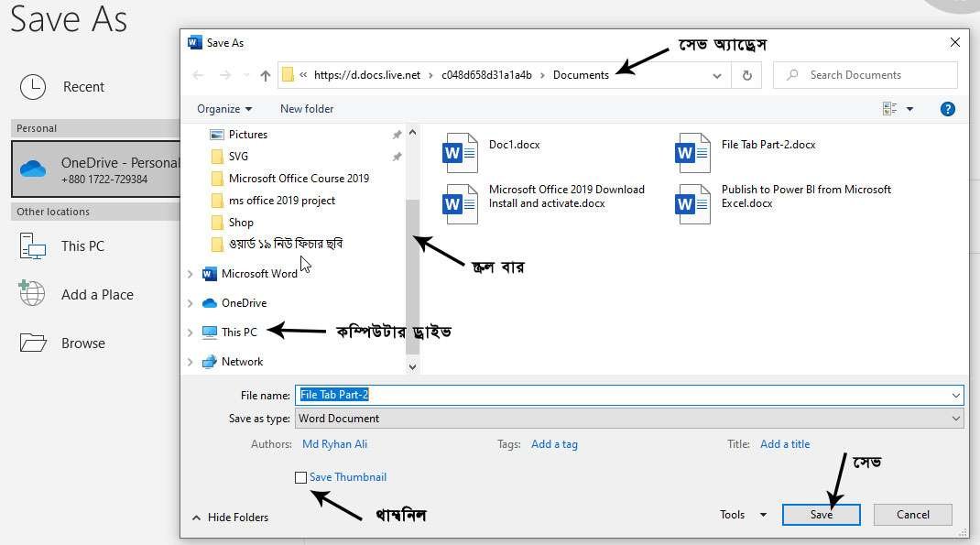Click the Back navigation arrow
980x545 pixels.
click(198, 75)
